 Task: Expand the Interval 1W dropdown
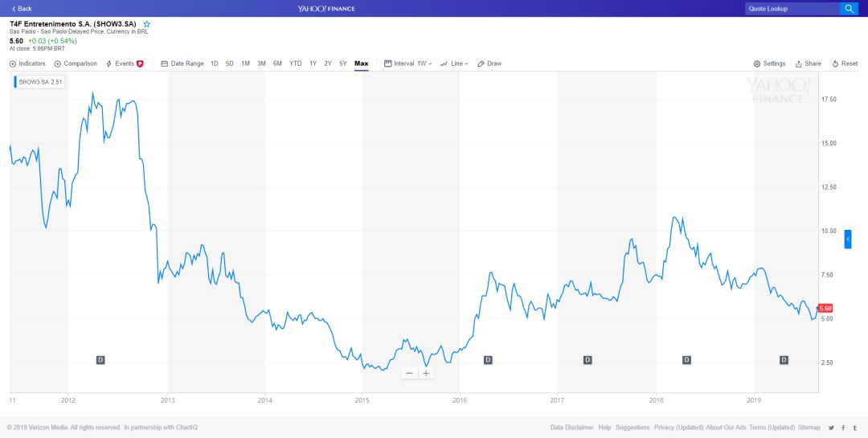click(x=408, y=63)
